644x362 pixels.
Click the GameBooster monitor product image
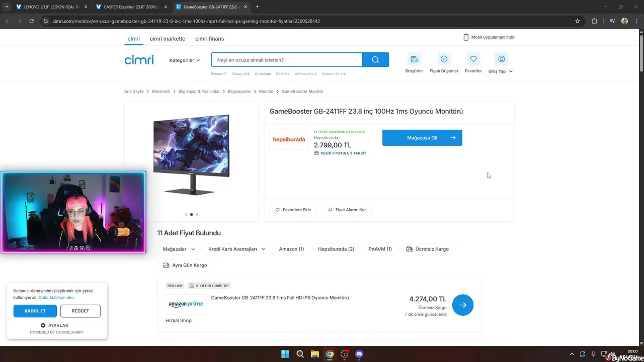tap(191, 154)
